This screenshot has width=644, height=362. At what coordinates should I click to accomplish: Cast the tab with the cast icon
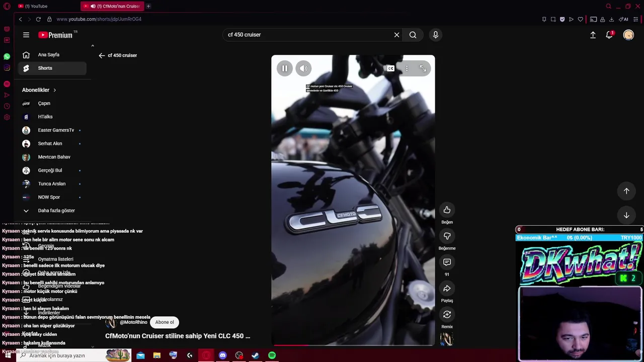(x=593, y=19)
